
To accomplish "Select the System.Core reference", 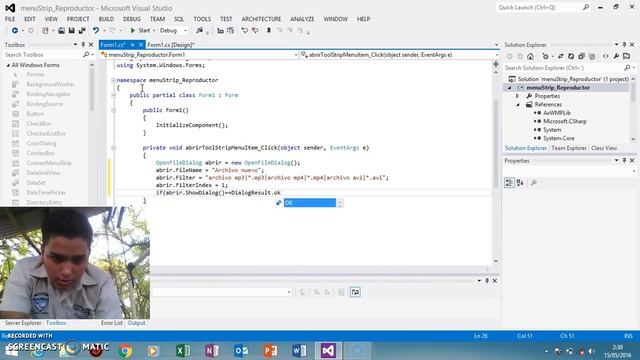I will [x=559, y=138].
